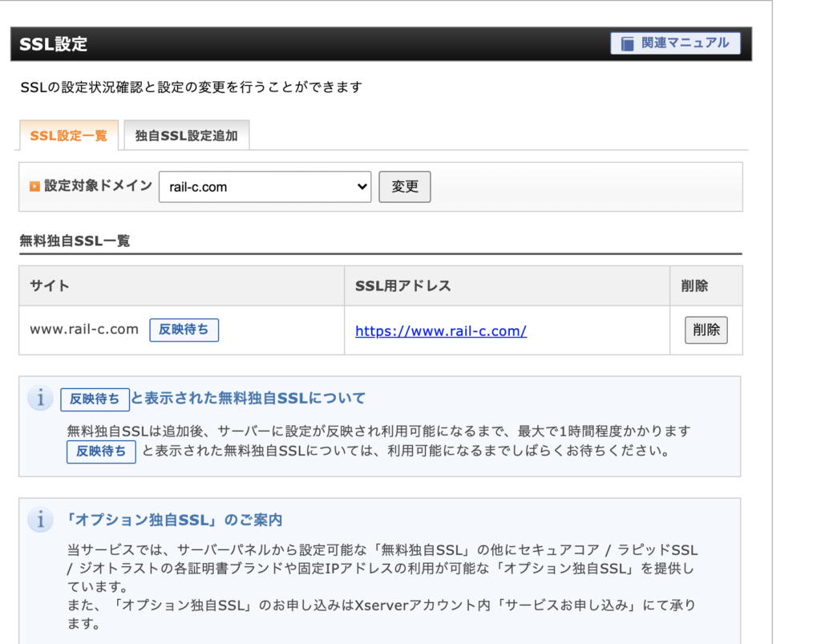Switch to the 独自SSL設定追加 tab
821x644 pixels.
pos(187,136)
